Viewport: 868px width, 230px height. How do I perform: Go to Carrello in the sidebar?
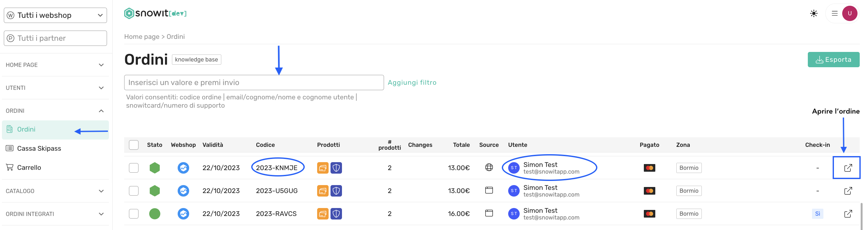[x=29, y=167]
